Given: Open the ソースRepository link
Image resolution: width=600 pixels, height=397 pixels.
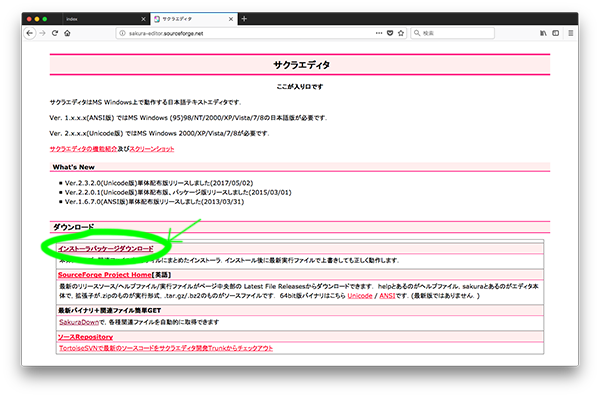Looking at the screenshot, I should 85,337.
